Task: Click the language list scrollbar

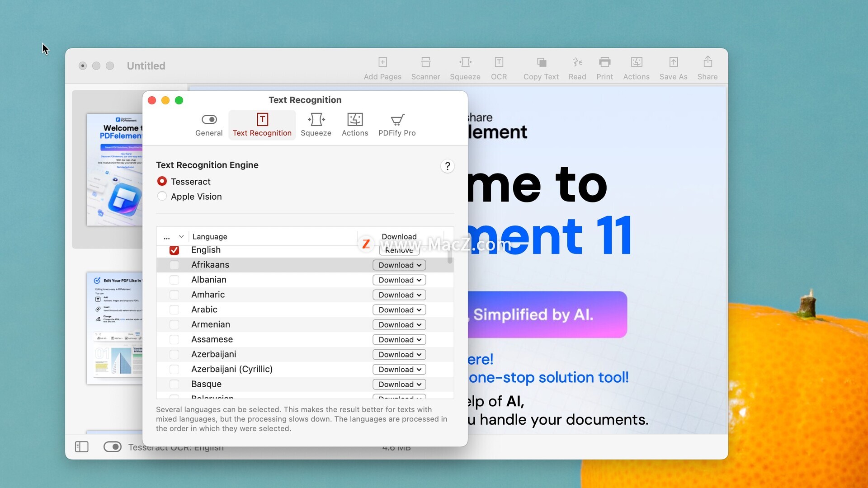Action: pos(450,255)
